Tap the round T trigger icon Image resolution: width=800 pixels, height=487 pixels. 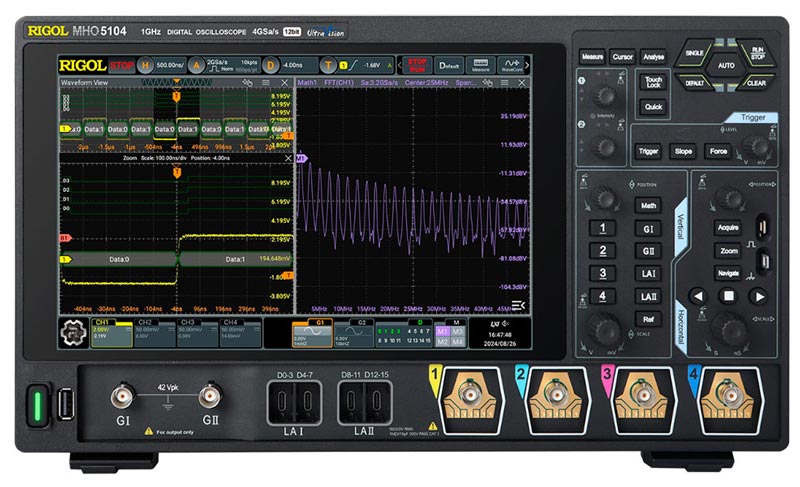coord(329,65)
